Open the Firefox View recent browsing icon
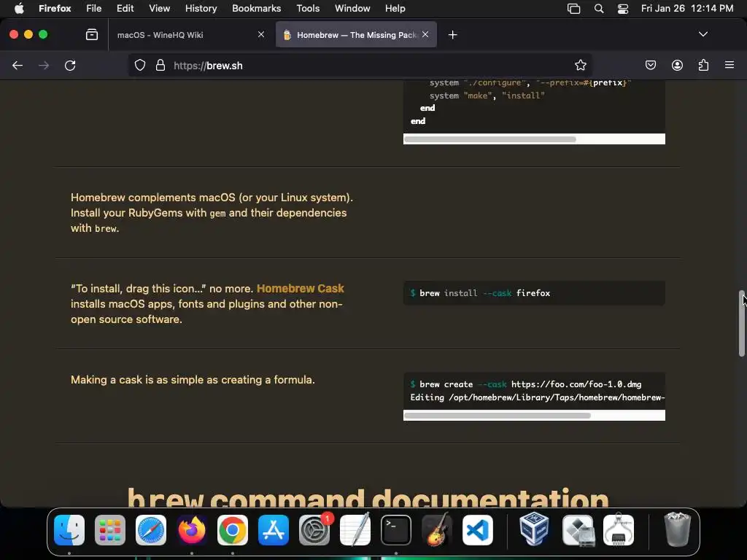This screenshot has height=560, width=747. [x=92, y=34]
